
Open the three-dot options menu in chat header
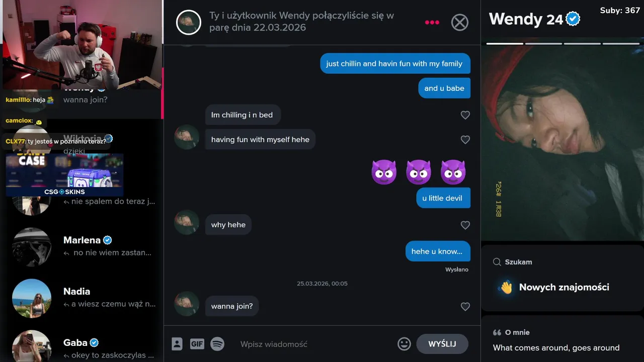(432, 22)
